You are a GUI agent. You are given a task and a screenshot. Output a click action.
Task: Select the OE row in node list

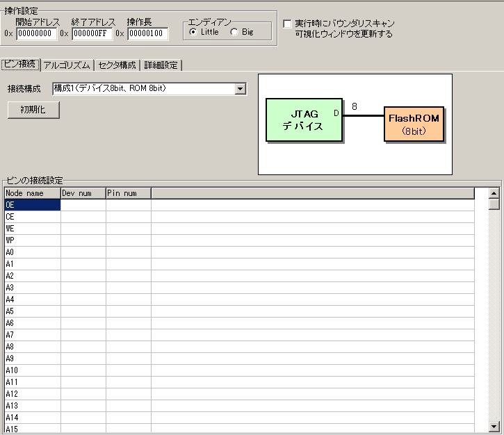pos(32,205)
